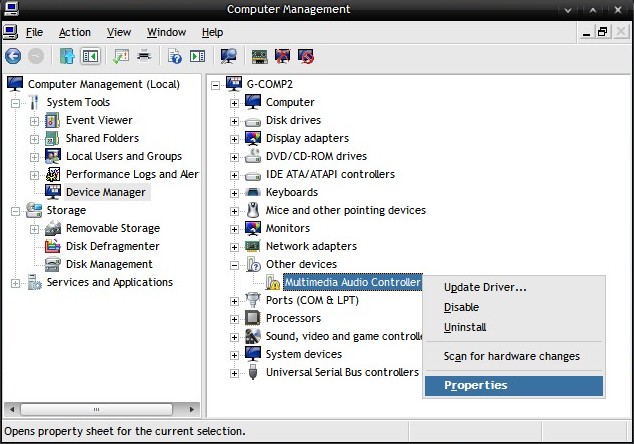This screenshot has height=444, width=634.
Task: Toggle the Show/Hide Console Tree toolbar icon
Action: [91, 56]
